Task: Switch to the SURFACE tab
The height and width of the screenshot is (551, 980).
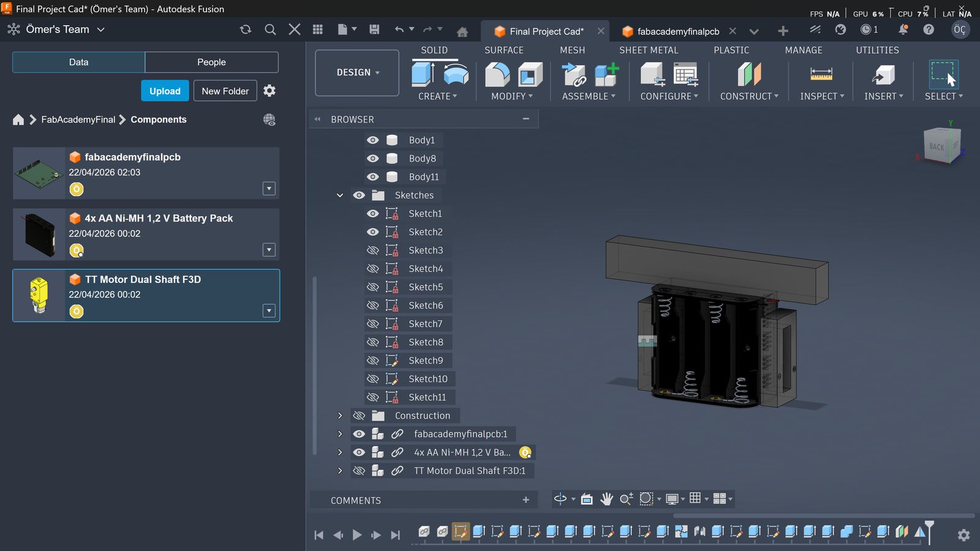Action: (x=504, y=50)
